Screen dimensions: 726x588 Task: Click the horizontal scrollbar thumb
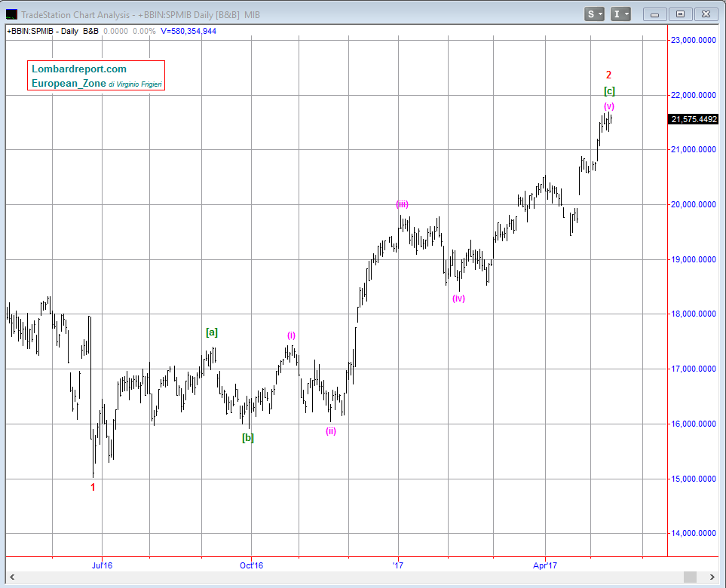point(691,577)
